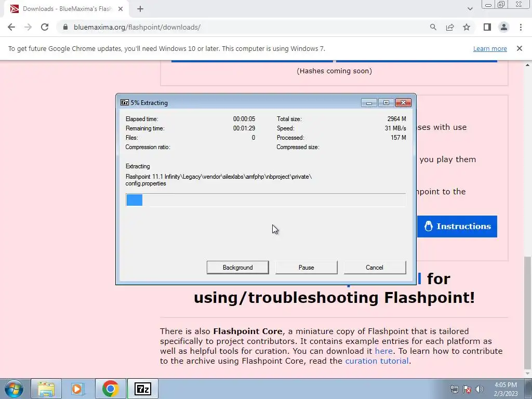
Task: Open the Learn more link in update notice
Action: click(x=490, y=48)
